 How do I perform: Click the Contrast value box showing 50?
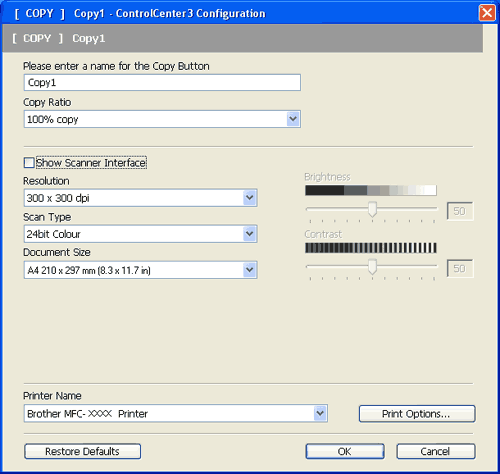460,268
